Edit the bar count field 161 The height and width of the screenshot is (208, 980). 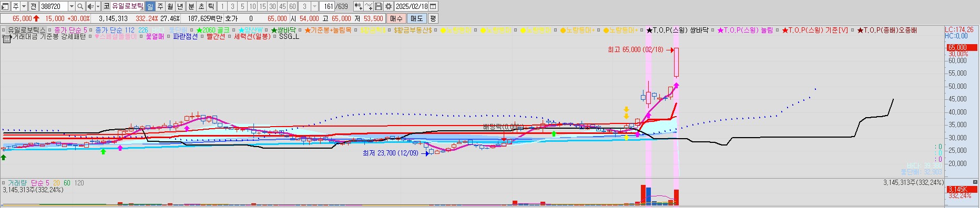(x=327, y=6)
